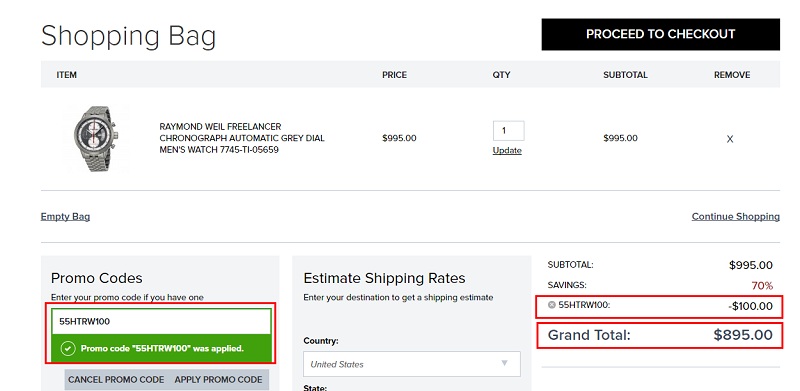Click the Empty Bag link
Screen dimensions: 800x391
pos(65,216)
